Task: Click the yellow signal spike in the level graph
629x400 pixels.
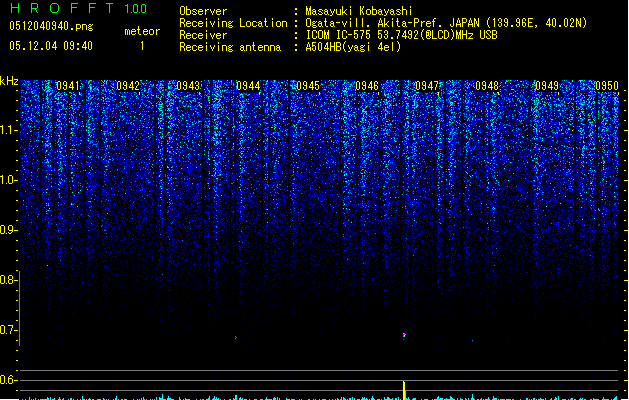Action: [x=404, y=390]
